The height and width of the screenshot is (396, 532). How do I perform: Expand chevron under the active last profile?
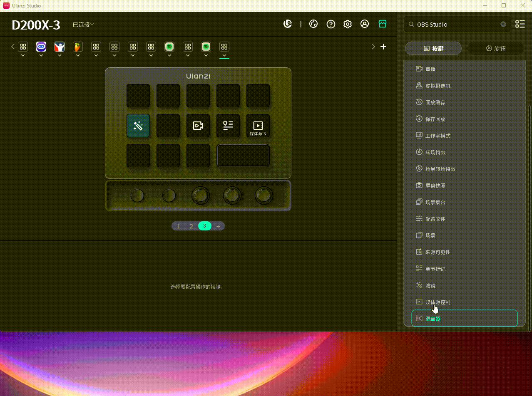tap(224, 55)
